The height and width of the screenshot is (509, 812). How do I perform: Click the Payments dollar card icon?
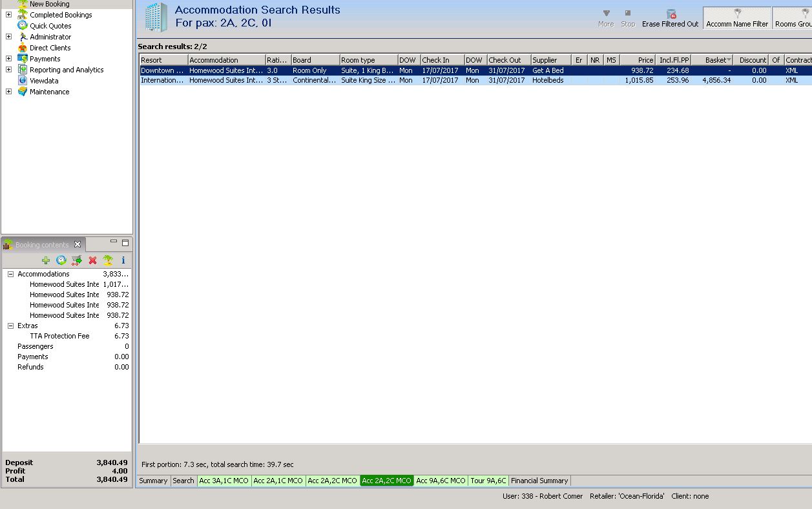[23, 58]
